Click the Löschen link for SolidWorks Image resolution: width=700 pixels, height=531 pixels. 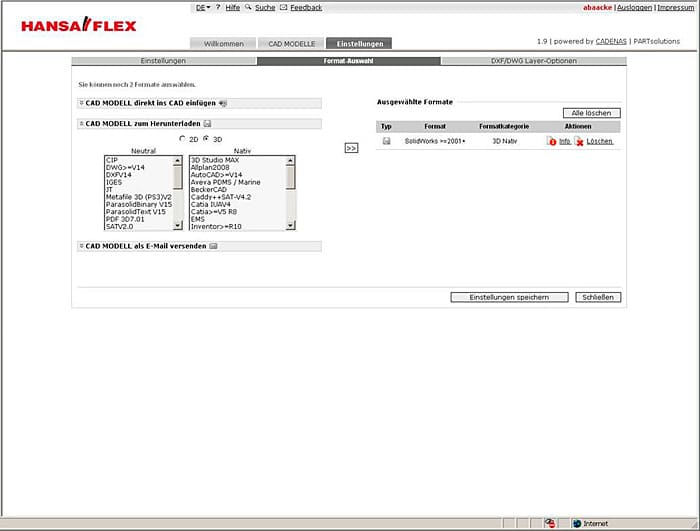tap(600, 141)
